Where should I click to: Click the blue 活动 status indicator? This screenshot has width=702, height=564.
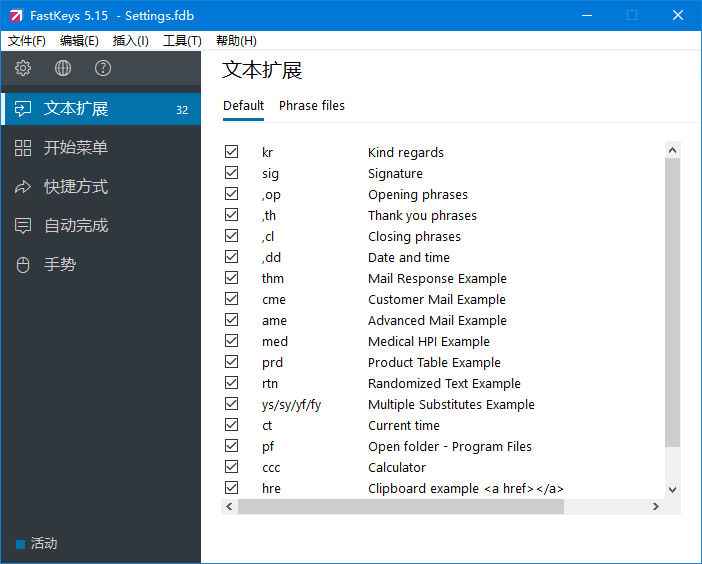20,544
